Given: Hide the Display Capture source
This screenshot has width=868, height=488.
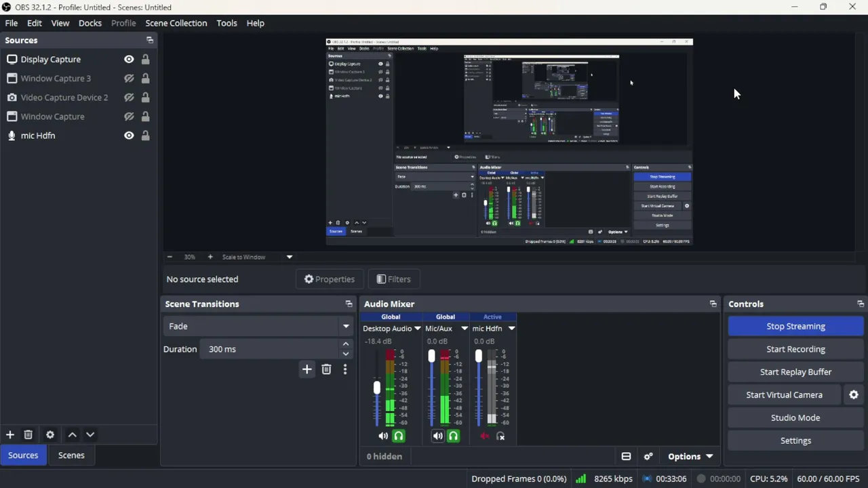Looking at the screenshot, I should (129, 59).
